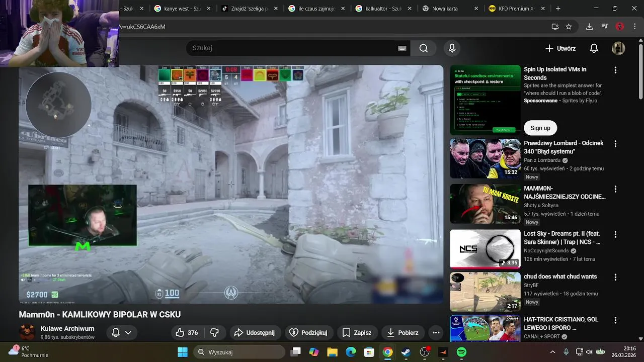Open options for MAMM0N- NAJŚMIESZNIEJSZY video
The height and width of the screenshot is (362, 644).
615,189
